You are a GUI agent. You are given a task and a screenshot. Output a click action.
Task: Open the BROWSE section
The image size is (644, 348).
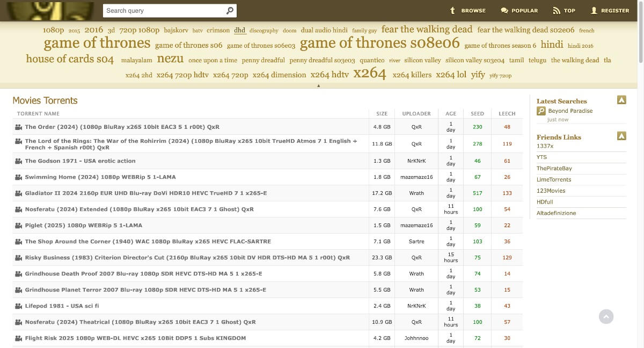pos(472,10)
